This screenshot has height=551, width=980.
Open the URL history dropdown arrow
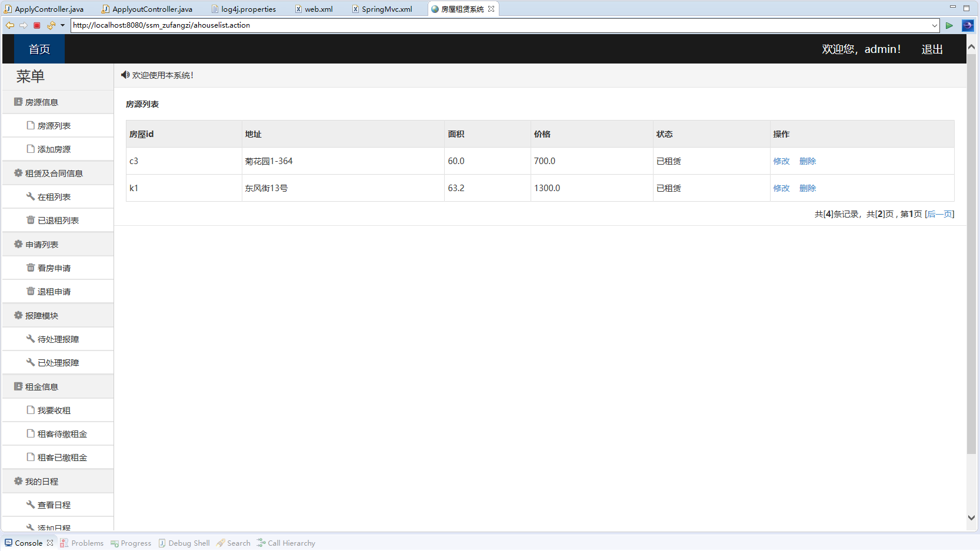(x=935, y=25)
